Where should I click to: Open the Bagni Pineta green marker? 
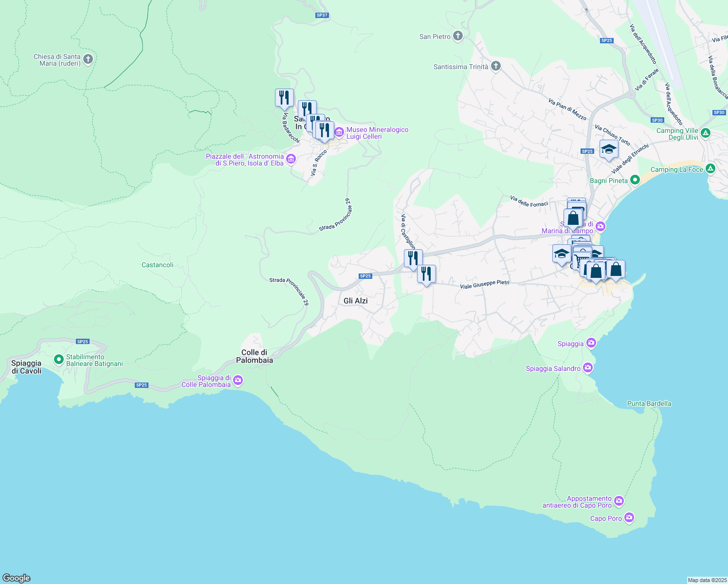coord(635,180)
